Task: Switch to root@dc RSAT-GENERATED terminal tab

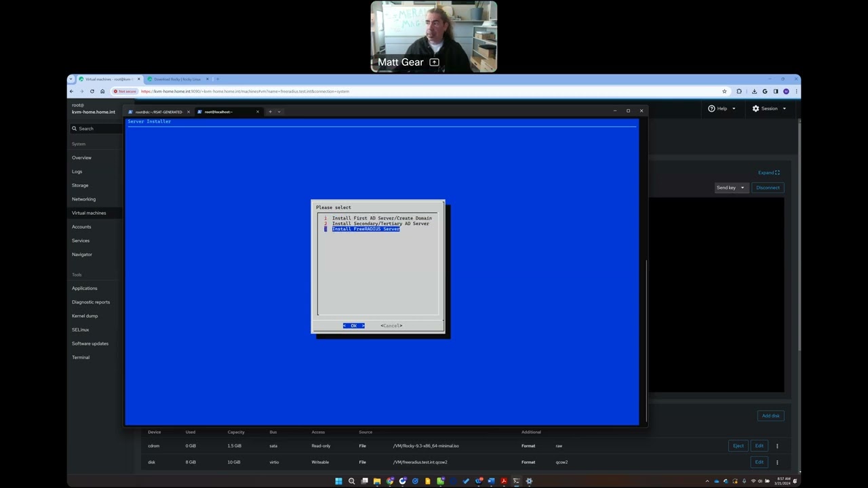Action: tap(159, 112)
